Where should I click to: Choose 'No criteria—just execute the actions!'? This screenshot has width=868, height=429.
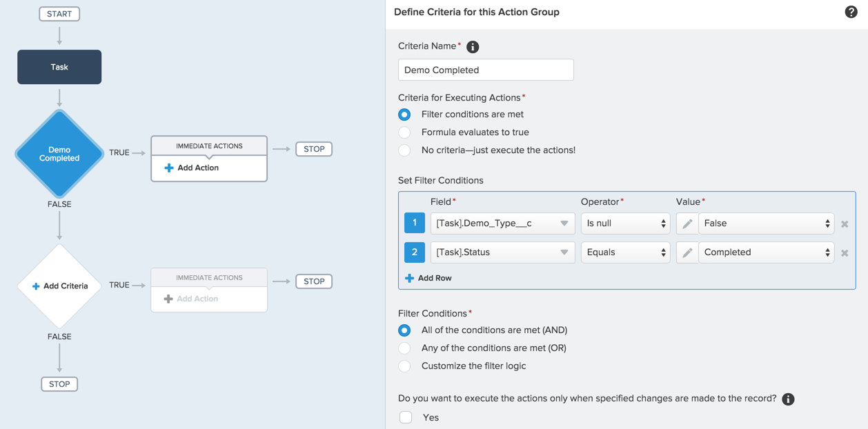(x=405, y=150)
